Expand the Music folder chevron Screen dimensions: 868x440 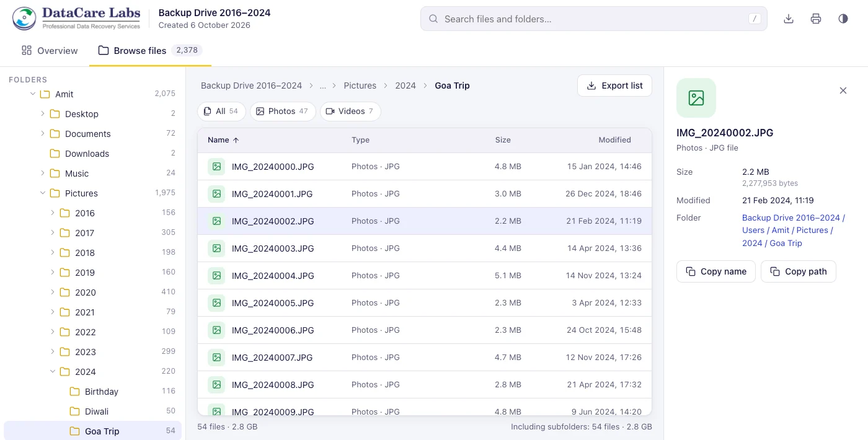(x=43, y=174)
